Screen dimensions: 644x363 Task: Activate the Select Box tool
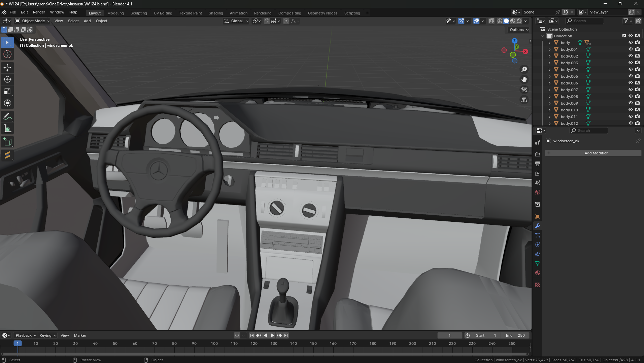[x=7, y=42]
